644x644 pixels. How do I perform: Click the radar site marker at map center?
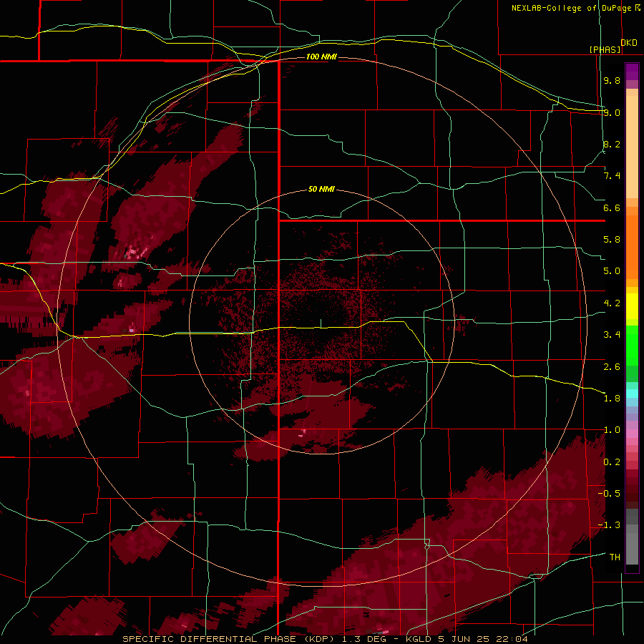[x=321, y=323]
